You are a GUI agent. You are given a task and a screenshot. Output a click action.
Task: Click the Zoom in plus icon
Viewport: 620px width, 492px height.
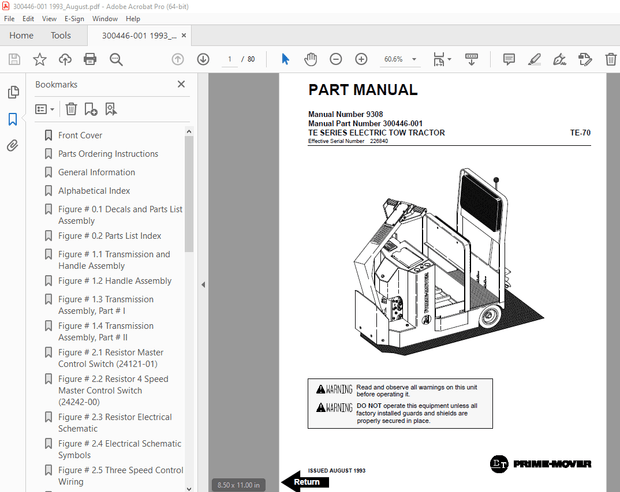coord(361,60)
